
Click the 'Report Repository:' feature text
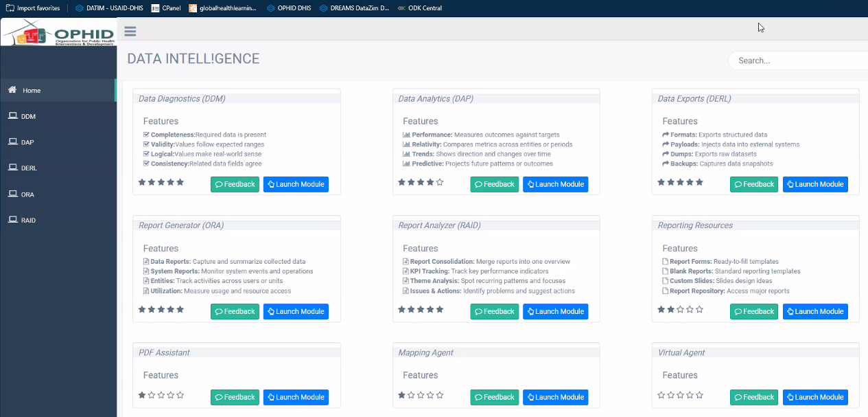click(698, 291)
